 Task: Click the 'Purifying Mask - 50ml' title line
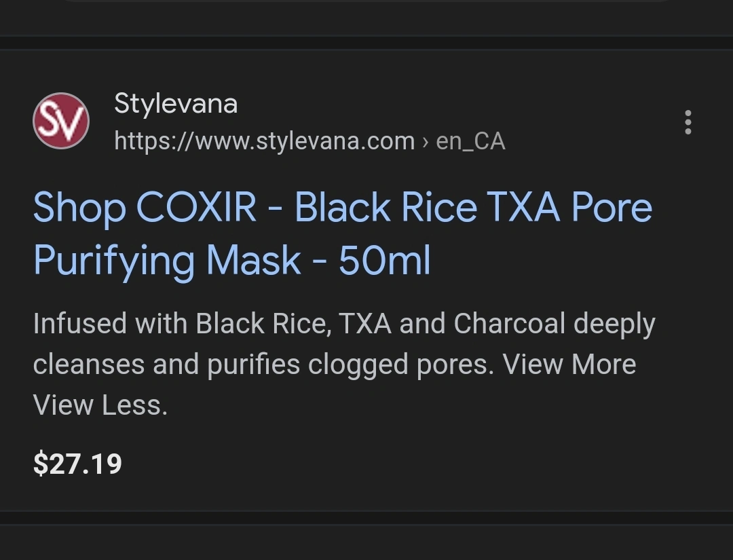tap(231, 260)
